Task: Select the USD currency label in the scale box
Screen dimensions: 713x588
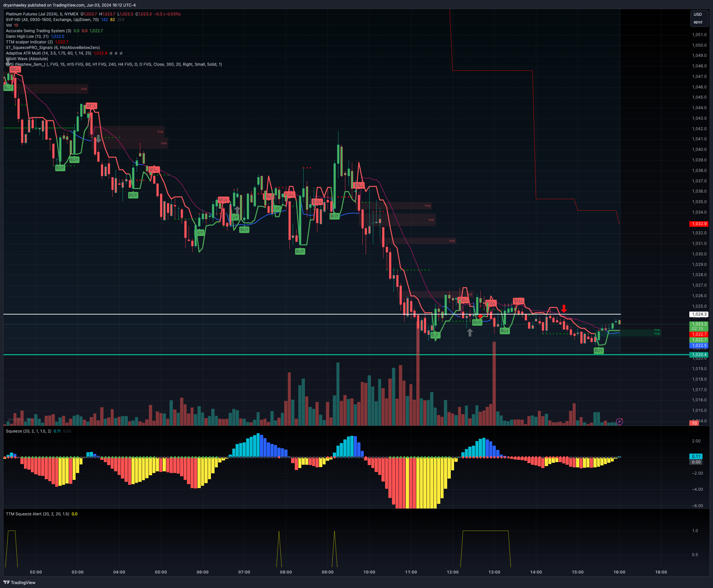Action: coord(698,14)
